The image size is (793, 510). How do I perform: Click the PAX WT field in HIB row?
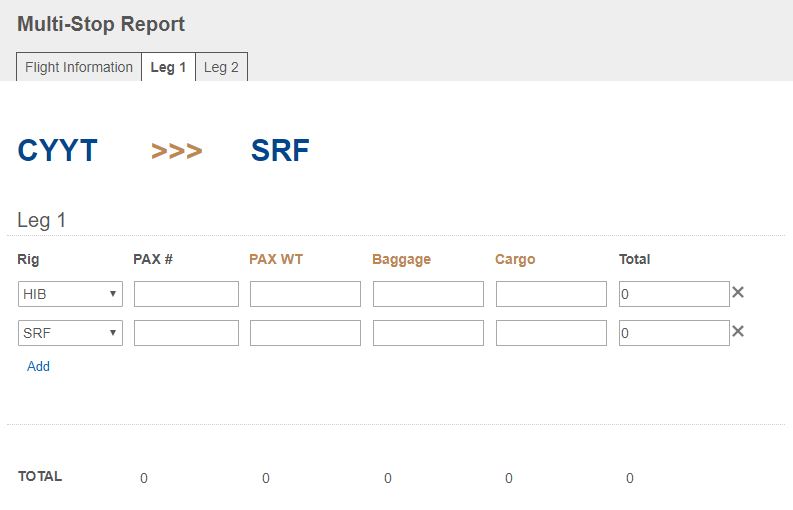point(305,294)
